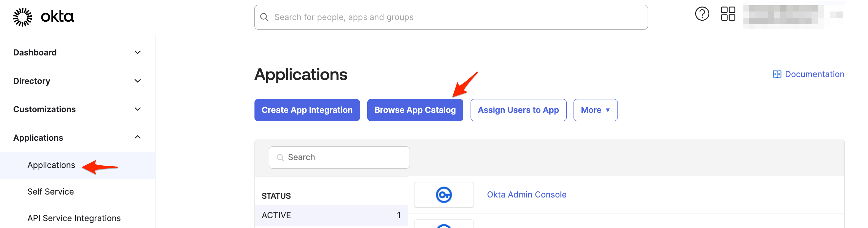This screenshot has height=228, width=868.
Task: Click magnifier icon in applications search box
Action: (280, 157)
